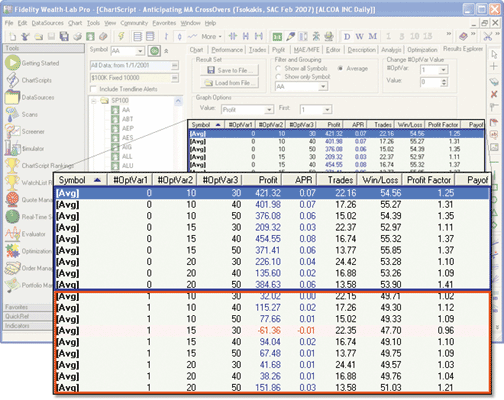This screenshot has width=504, height=400.
Task: Open the Symbol AA combo box
Action: (x=140, y=51)
